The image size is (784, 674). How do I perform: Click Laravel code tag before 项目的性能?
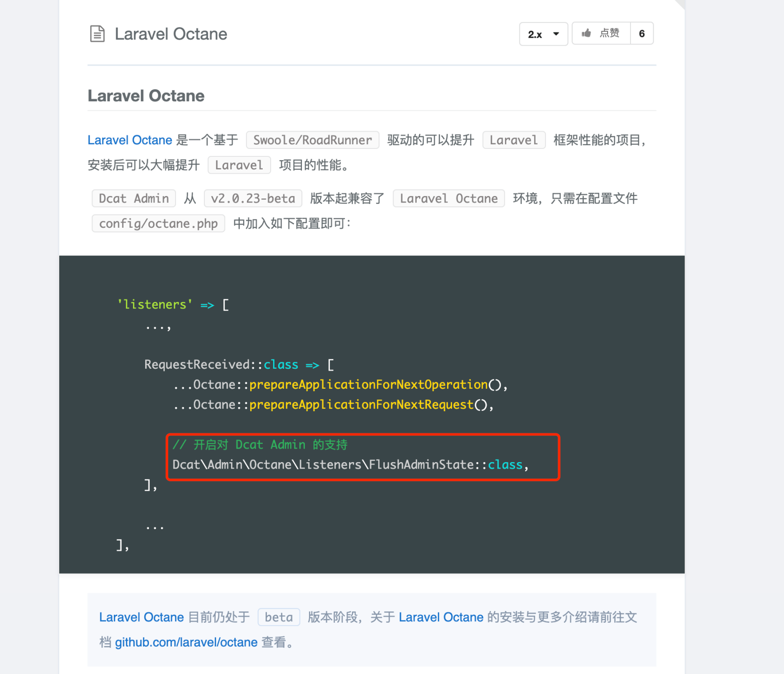[x=239, y=165]
